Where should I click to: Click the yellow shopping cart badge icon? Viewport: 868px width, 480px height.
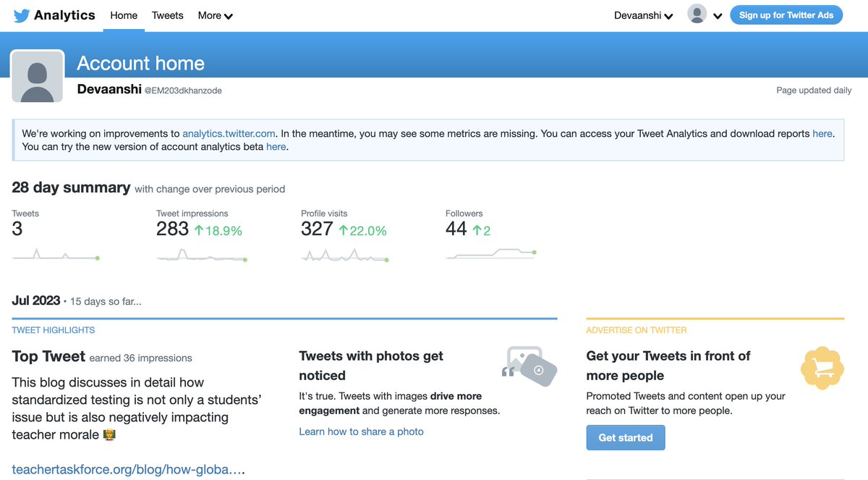(822, 369)
